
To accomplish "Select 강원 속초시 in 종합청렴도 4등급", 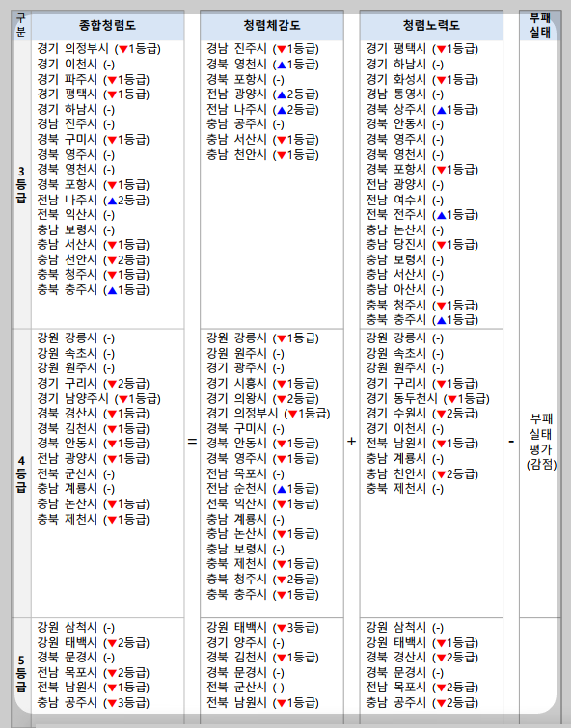I will 76,353.
